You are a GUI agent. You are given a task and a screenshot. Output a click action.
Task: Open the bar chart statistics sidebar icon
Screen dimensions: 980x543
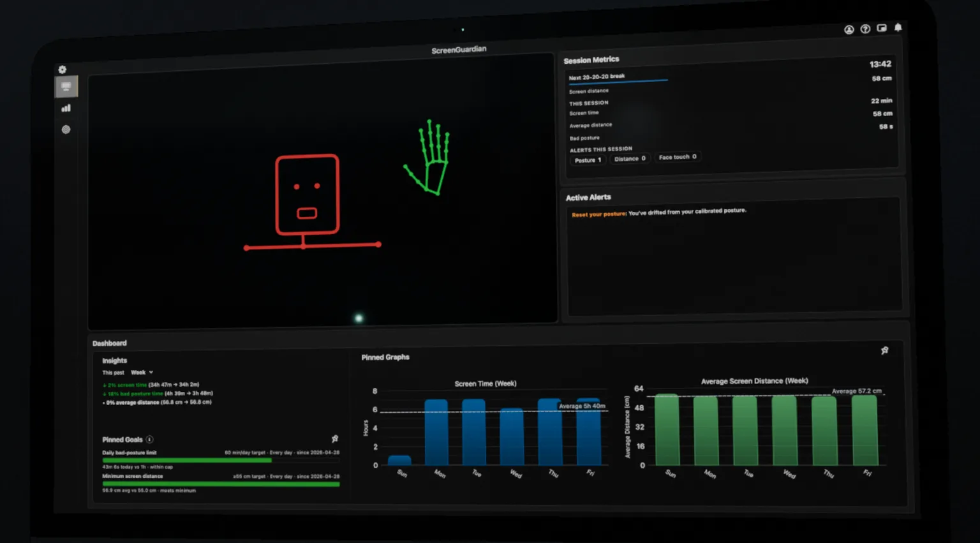pos(66,108)
